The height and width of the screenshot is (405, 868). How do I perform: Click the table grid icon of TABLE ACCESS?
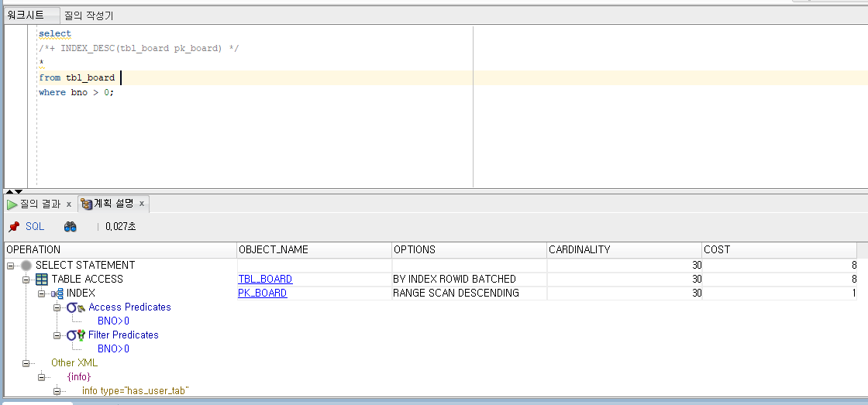[42, 280]
